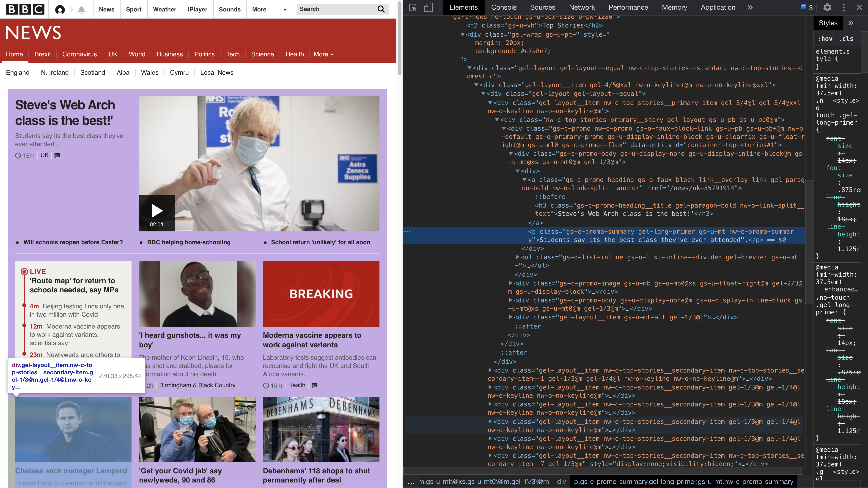This screenshot has height=488, width=868.
Task: Open the 3 console messages indicator
Action: (x=807, y=7)
